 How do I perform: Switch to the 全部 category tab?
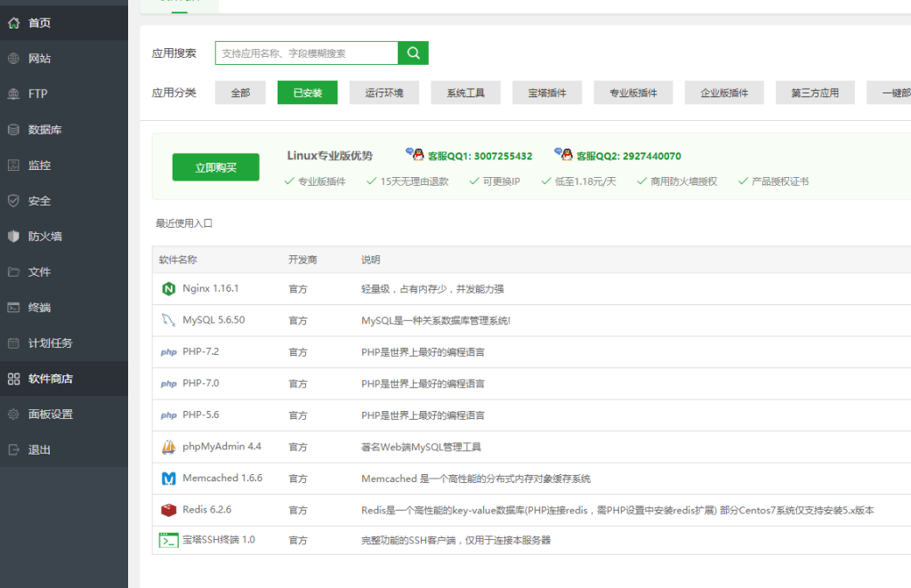click(x=240, y=92)
